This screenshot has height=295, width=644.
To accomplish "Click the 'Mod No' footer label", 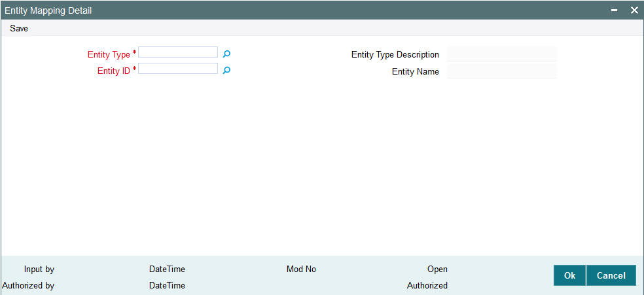I will pyautogui.click(x=301, y=269).
